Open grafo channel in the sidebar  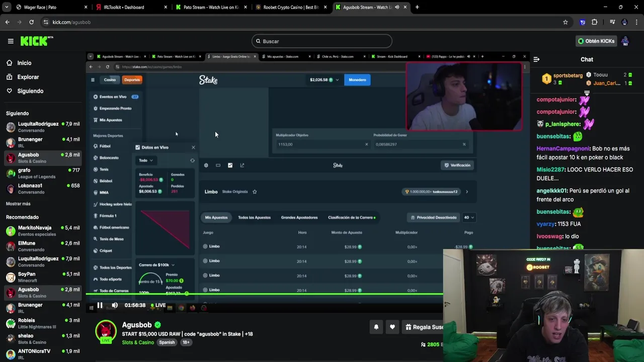coord(42,173)
